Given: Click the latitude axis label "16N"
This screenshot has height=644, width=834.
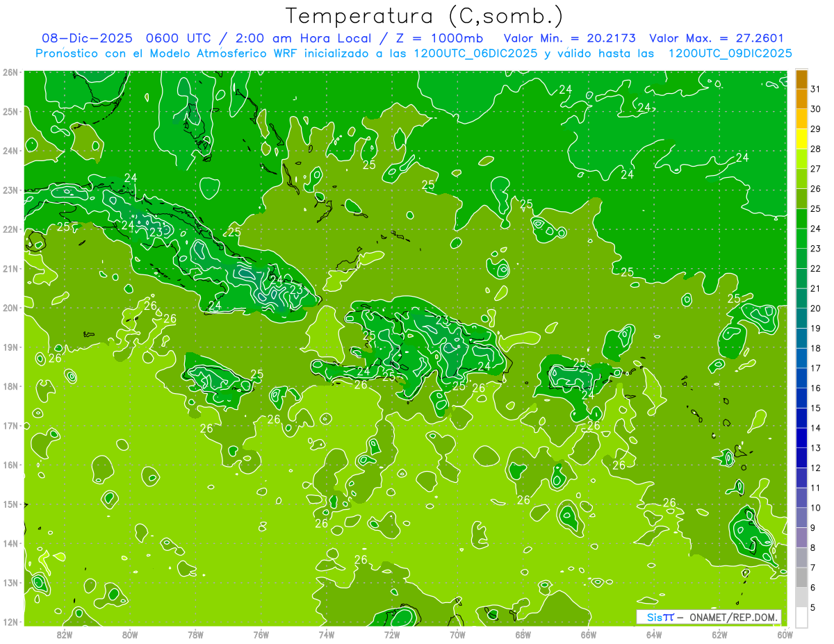Looking at the screenshot, I should tap(10, 465).
